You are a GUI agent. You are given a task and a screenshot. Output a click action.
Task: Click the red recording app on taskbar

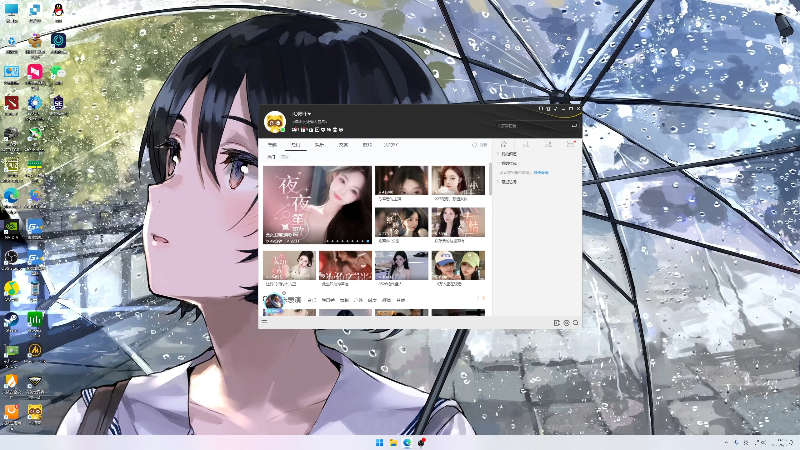pyautogui.click(x=421, y=442)
